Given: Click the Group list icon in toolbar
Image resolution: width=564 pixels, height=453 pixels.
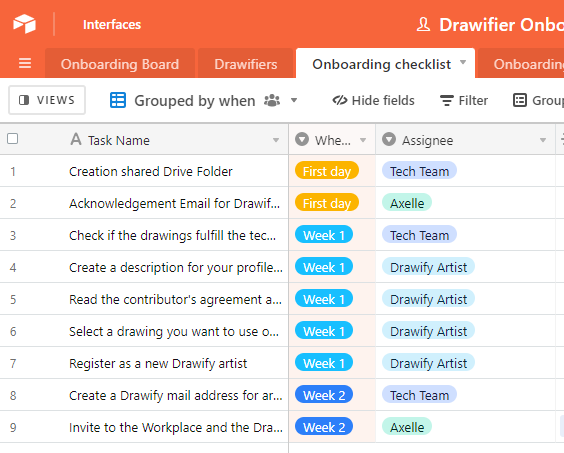Looking at the screenshot, I should point(519,100).
